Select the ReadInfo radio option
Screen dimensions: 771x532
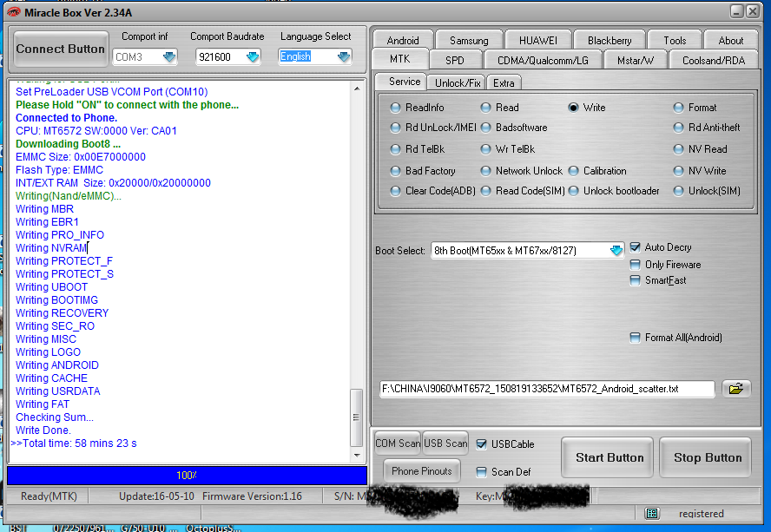coord(395,108)
